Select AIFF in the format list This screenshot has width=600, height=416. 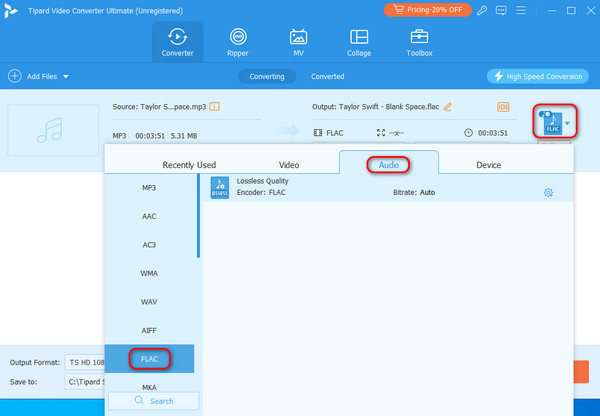pyautogui.click(x=149, y=330)
